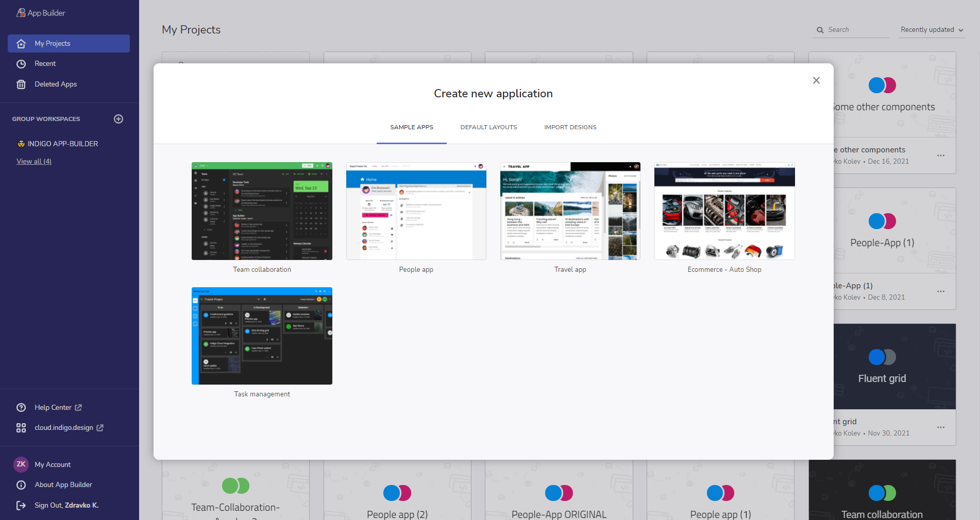Select the My Projects home icon

[x=21, y=43]
